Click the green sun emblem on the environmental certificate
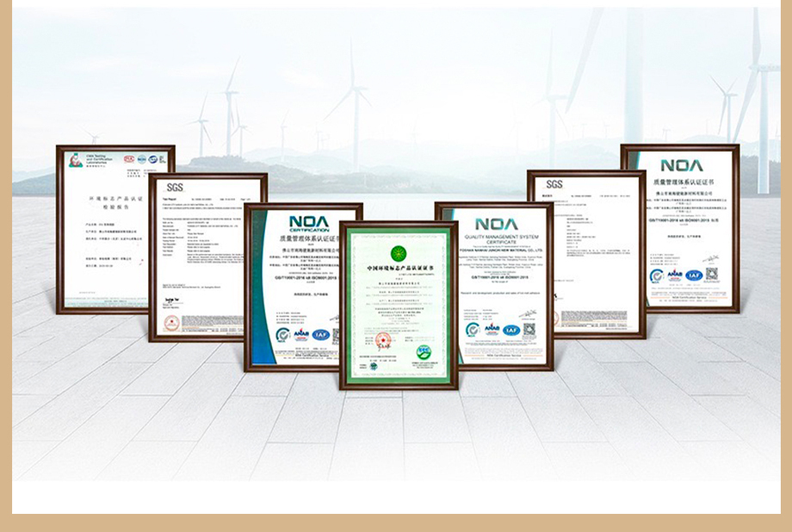 pyautogui.click(x=399, y=252)
